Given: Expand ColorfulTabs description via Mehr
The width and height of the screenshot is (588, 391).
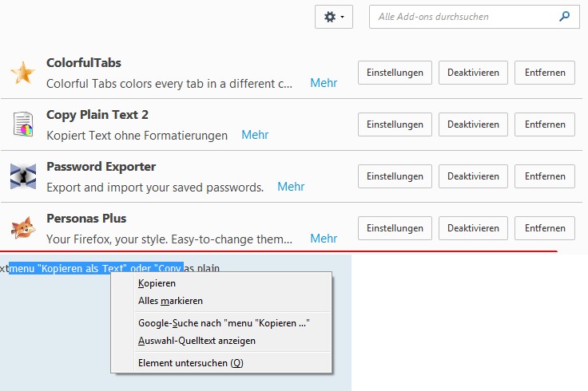Looking at the screenshot, I should click(324, 83).
